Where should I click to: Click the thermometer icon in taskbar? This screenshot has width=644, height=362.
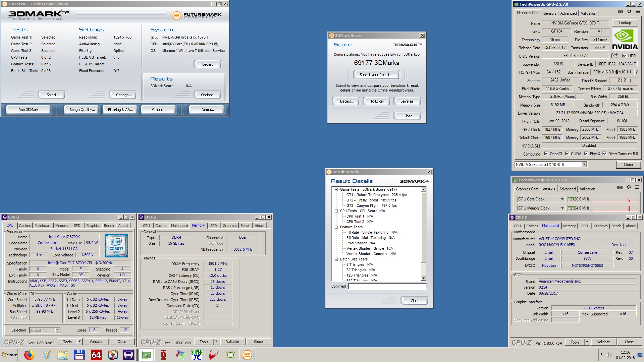[113, 355]
